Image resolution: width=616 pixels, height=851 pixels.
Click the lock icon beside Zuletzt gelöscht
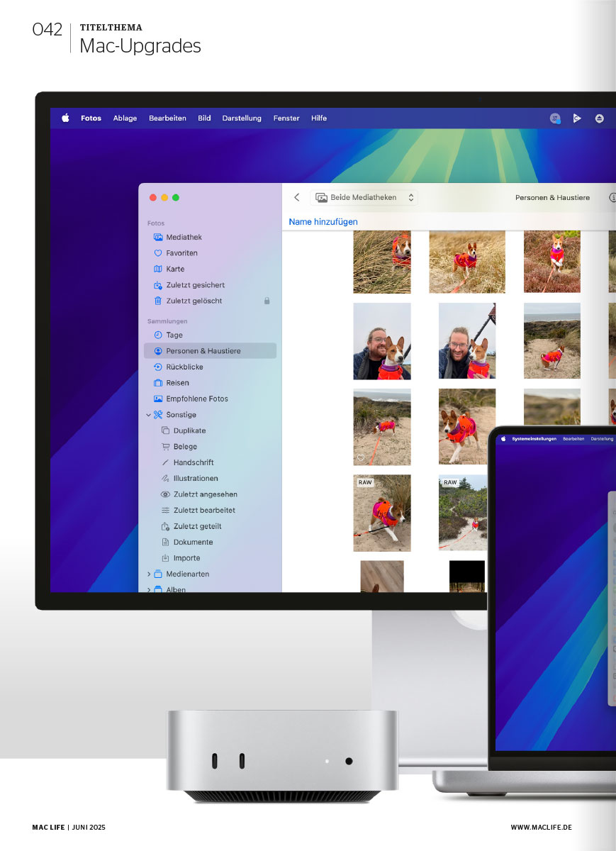click(267, 301)
